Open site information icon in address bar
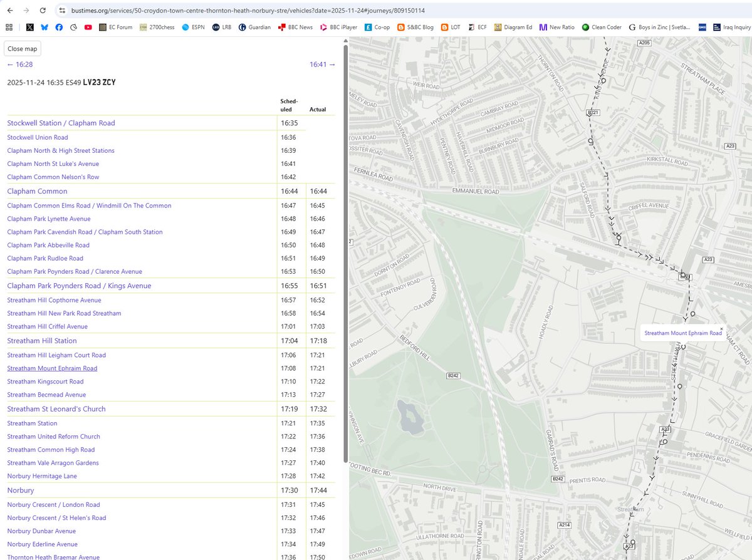The image size is (752, 560). [61, 11]
